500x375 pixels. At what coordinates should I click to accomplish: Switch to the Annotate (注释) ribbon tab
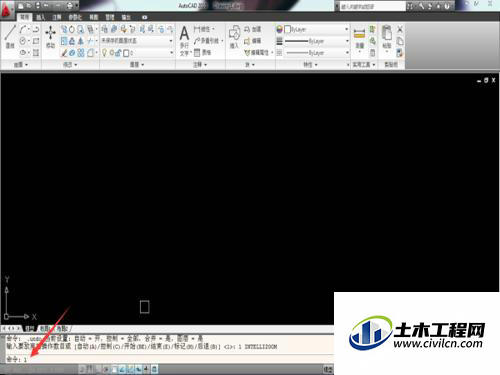[x=57, y=17]
